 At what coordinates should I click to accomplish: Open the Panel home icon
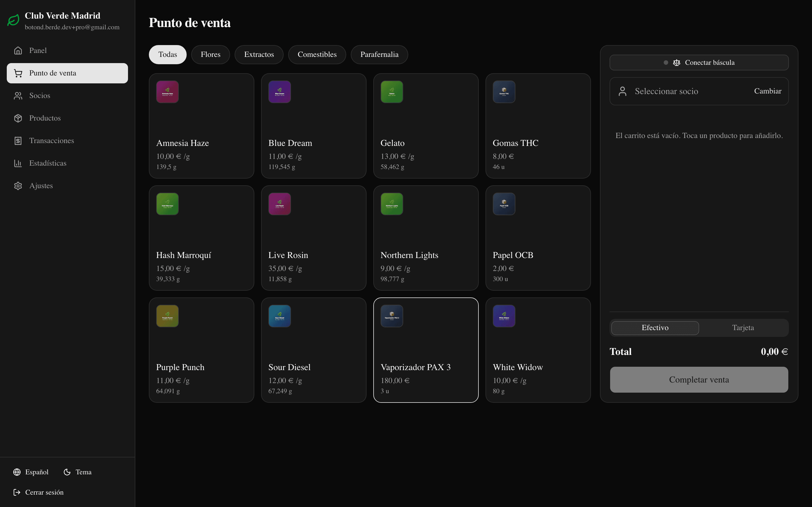pyautogui.click(x=18, y=51)
